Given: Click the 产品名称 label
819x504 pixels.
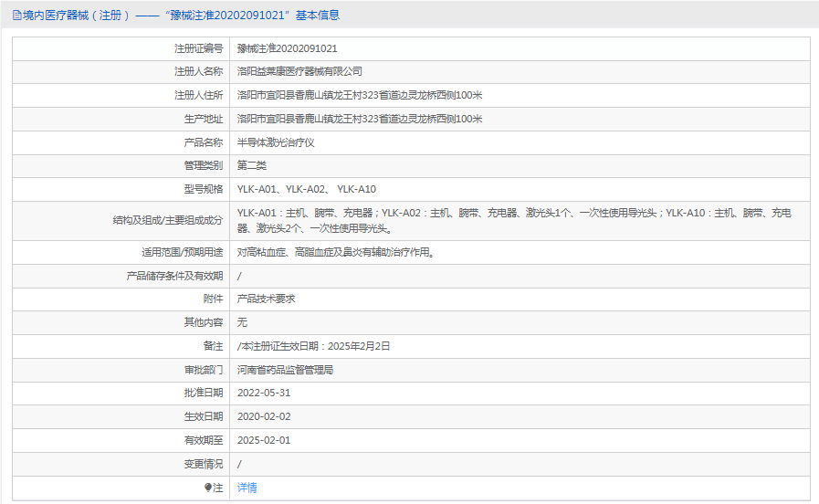Looking at the screenshot, I should (204, 142).
